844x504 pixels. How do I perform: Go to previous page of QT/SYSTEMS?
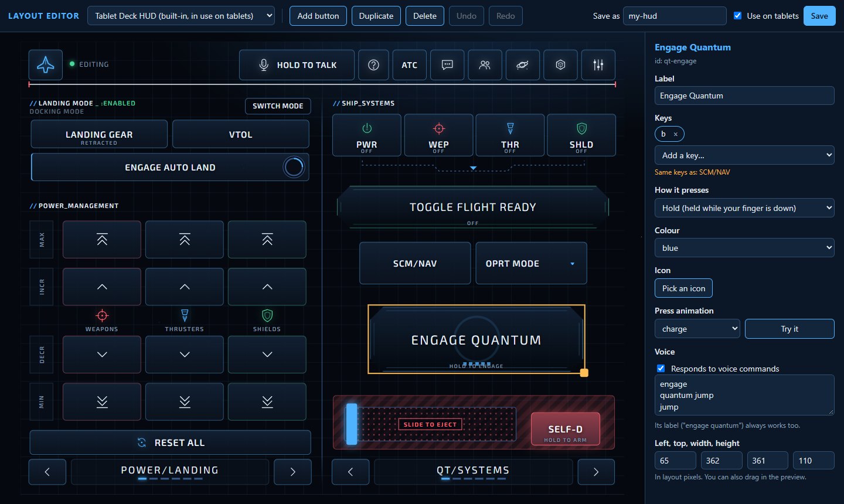[x=350, y=472]
